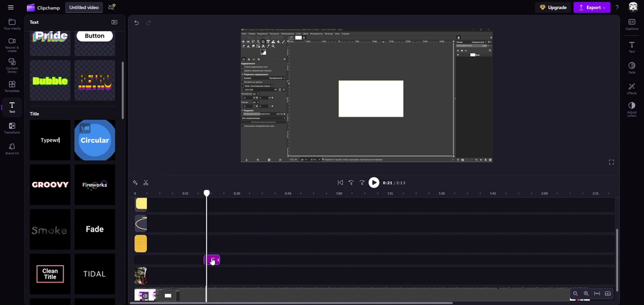Screen dimensions: 644x305
Task: Click the auto compose sparkle icon
Action: pos(135,182)
